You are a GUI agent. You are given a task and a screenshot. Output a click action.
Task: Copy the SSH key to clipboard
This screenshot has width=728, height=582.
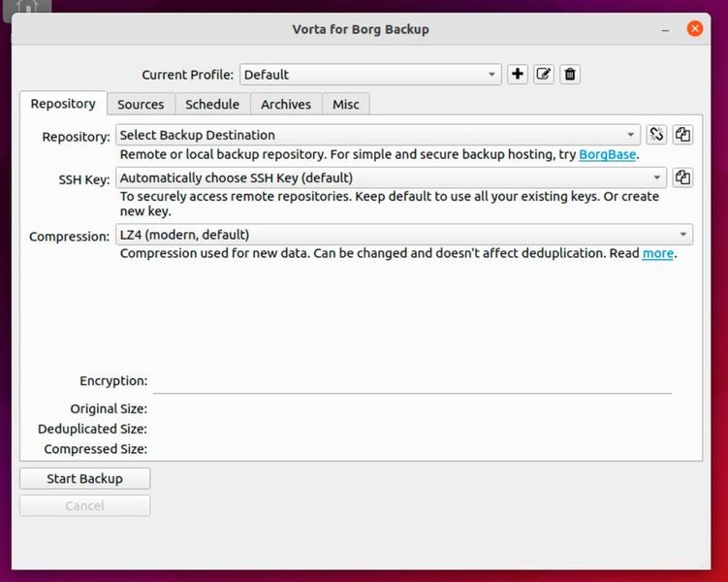pos(683,178)
